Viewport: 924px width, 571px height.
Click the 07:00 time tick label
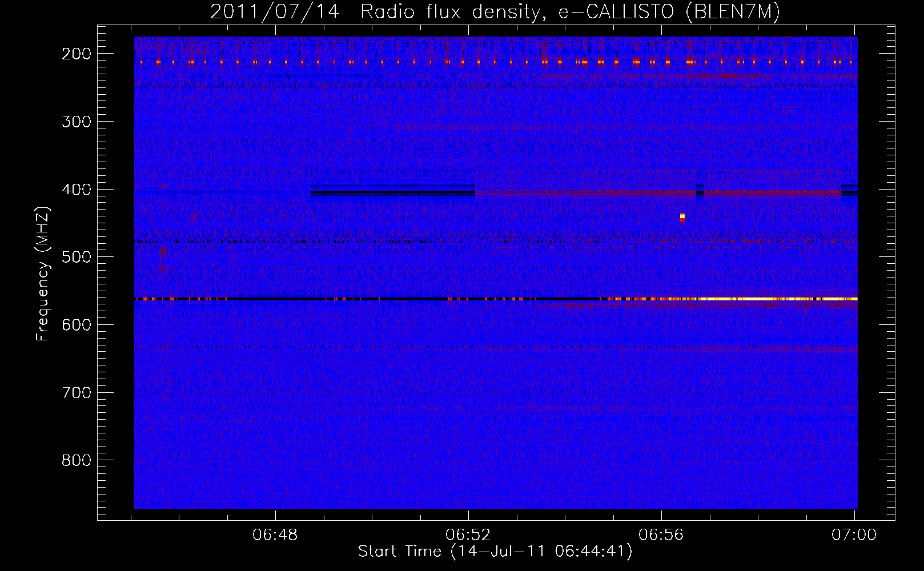click(x=854, y=534)
